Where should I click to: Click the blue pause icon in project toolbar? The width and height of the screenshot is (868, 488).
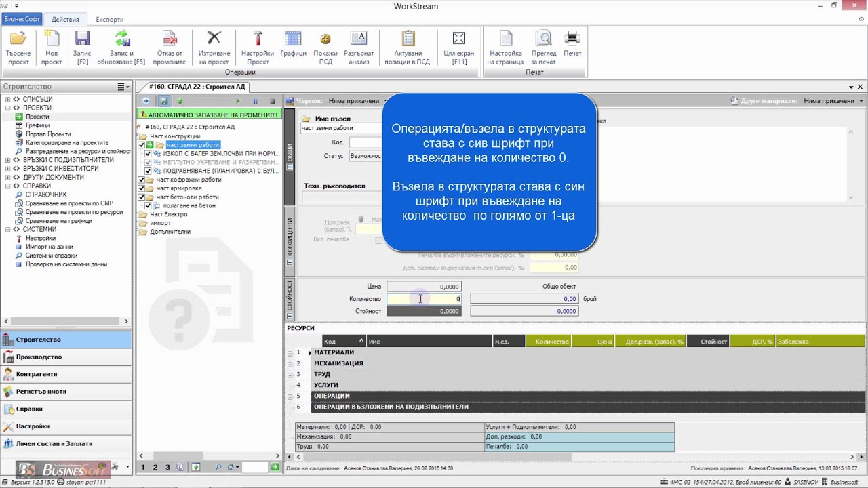pos(256,101)
